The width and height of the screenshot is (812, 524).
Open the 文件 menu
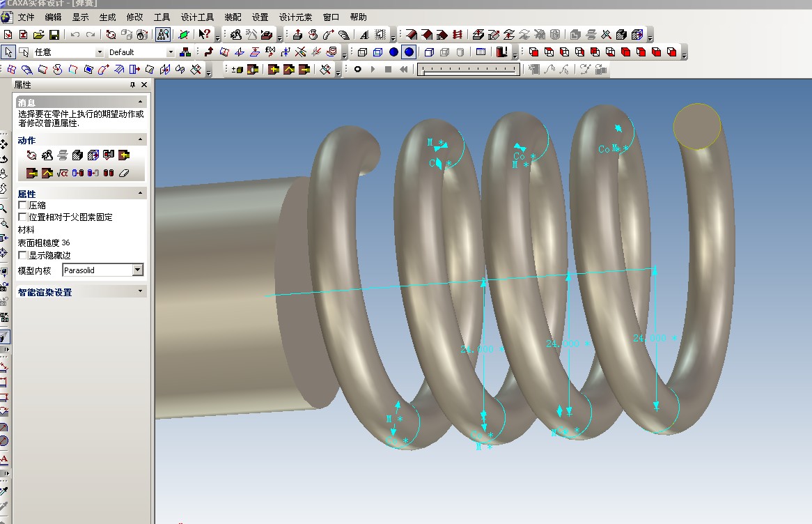click(x=26, y=17)
